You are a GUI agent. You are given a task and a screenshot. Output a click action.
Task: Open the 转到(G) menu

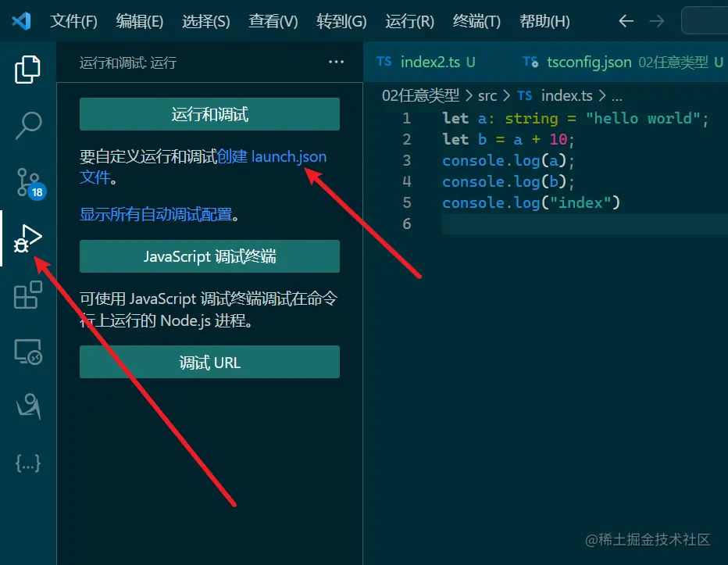coord(341,21)
